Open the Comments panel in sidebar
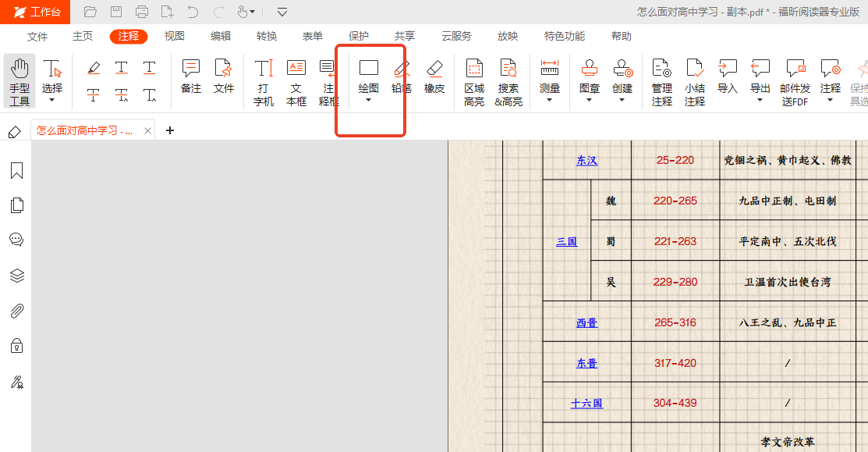The width and height of the screenshot is (868, 452). click(16, 240)
